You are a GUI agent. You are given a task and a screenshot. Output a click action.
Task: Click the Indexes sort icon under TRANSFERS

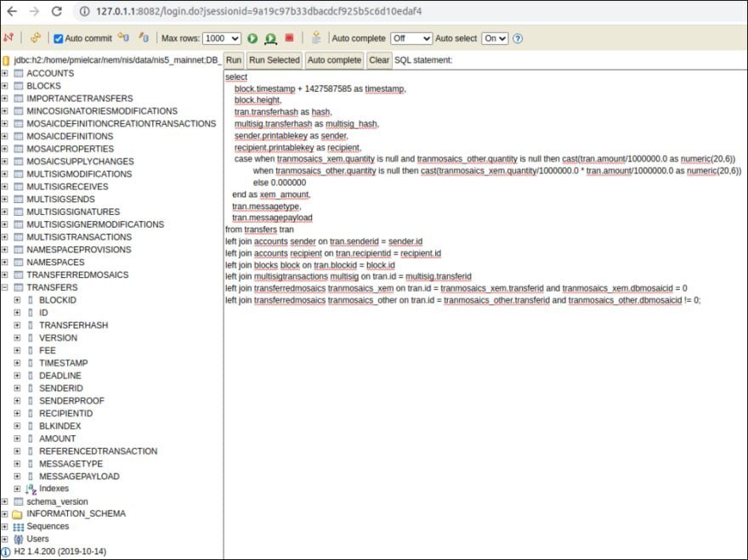click(x=31, y=489)
